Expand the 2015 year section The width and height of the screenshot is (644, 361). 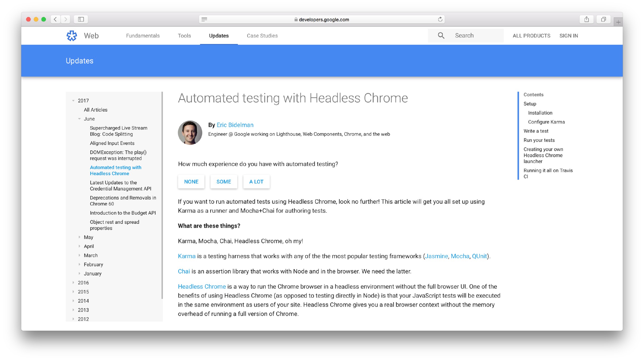click(73, 292)
